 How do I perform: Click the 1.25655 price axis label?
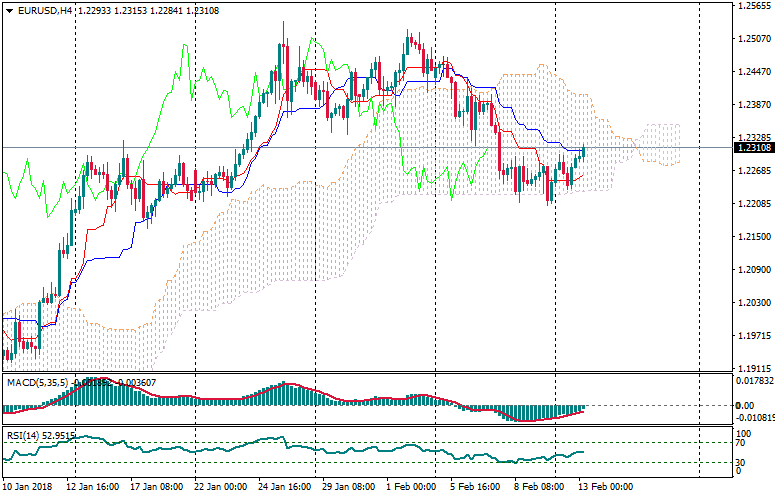click(x=752, y=6)
